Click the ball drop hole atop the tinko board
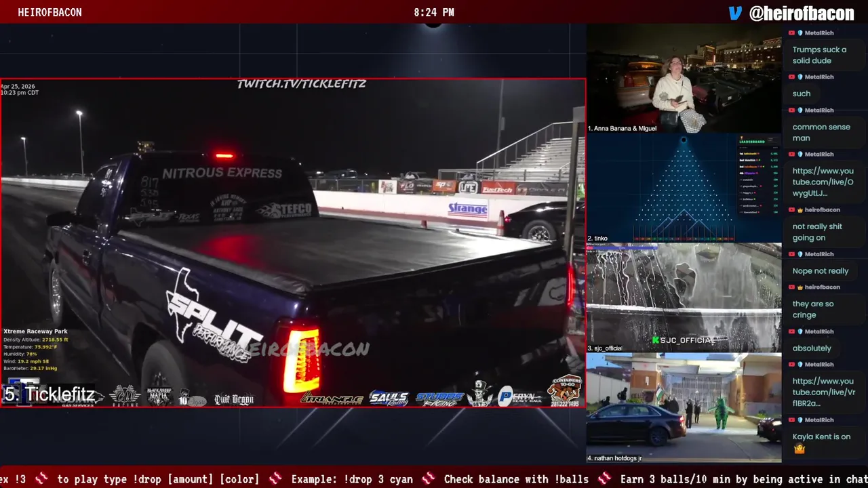The width and height of the screenshot is (868, 488). pyautogui.click(x=684, y=140)
